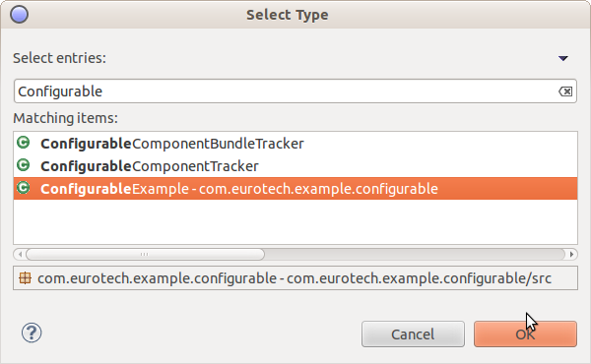Image resolution: width=591 pixels, height=364 pixels.
Task: Click the horizontal scrollbar's right arrow
Action: click(x=571, y=255)
